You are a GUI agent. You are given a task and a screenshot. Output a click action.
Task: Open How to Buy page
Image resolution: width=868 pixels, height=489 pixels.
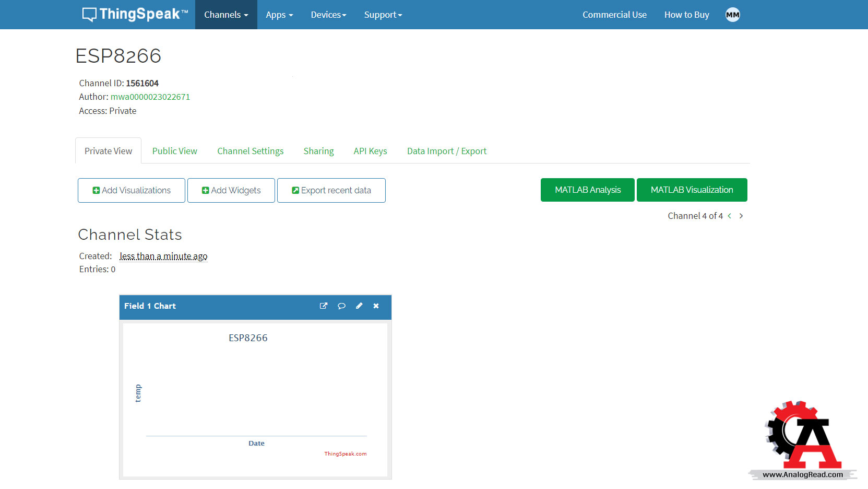(686, 15)
